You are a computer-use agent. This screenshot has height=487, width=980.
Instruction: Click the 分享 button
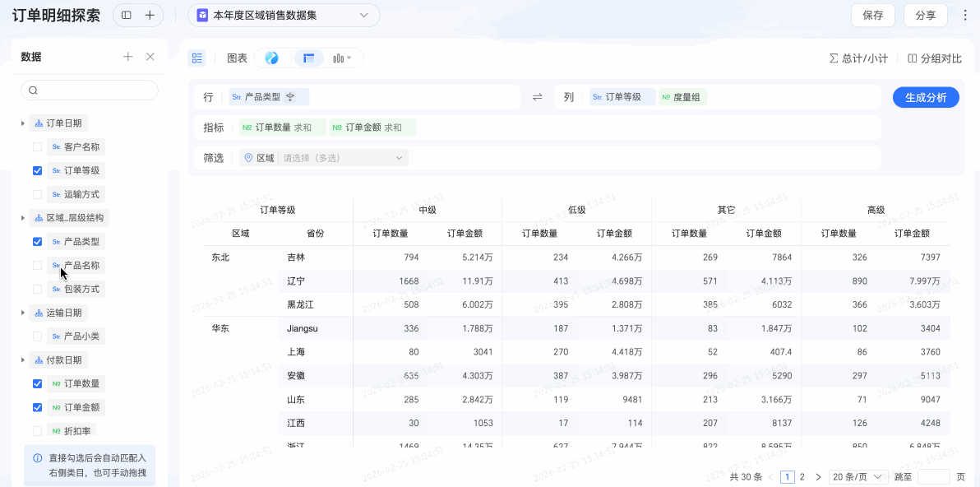tap(926, 16)
